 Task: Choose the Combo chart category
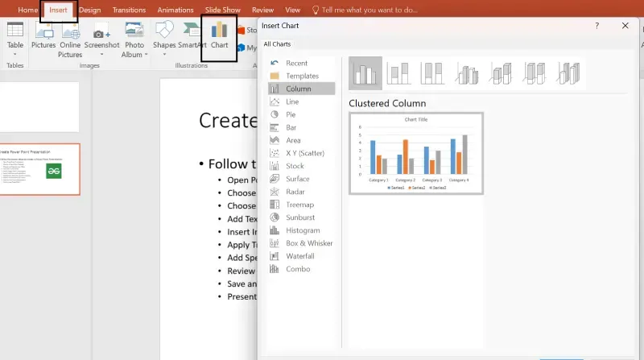coord(301,269)
